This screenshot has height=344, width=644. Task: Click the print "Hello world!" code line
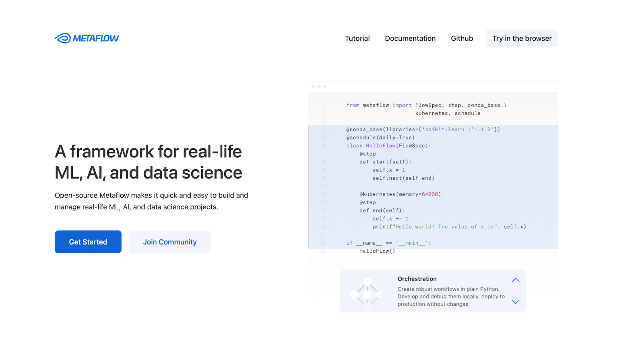tap(449, 227)
